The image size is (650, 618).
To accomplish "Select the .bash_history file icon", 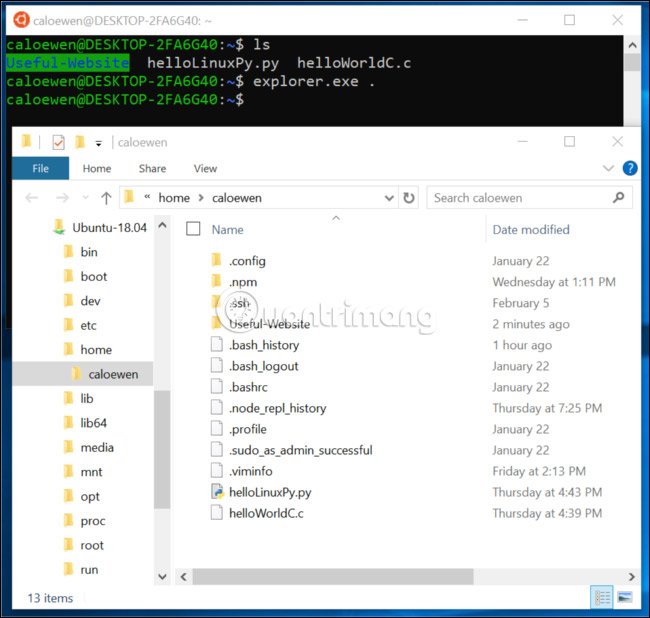I will click(x=217, y=344).
